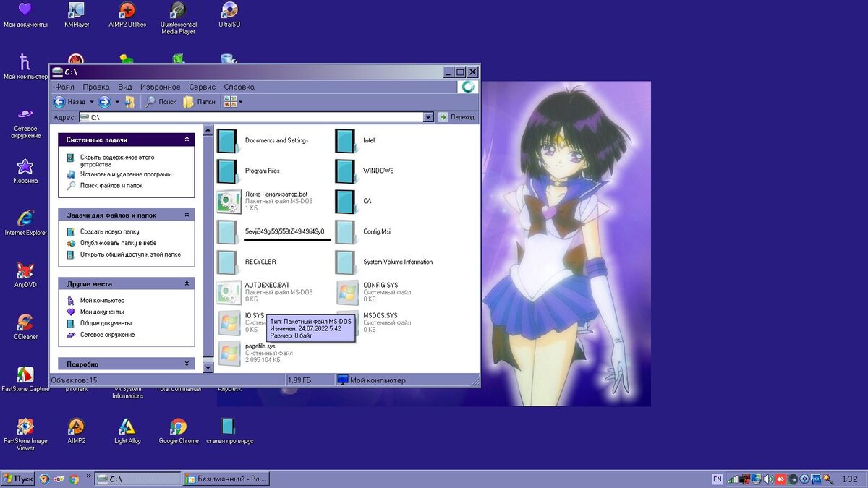Viewport: 868px width, 488px height.
Task: Select the Config.Msi folder icon
Action: (x=347, y=231)
